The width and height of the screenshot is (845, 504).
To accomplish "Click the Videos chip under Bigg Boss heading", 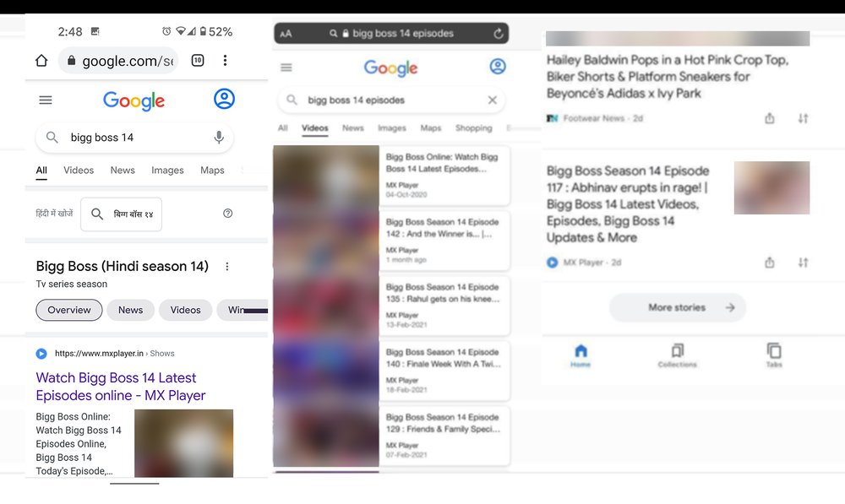I will 185,310.
